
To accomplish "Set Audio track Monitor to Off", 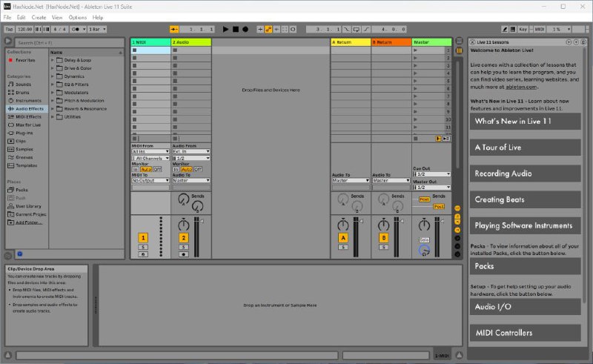I will point(198,169).
